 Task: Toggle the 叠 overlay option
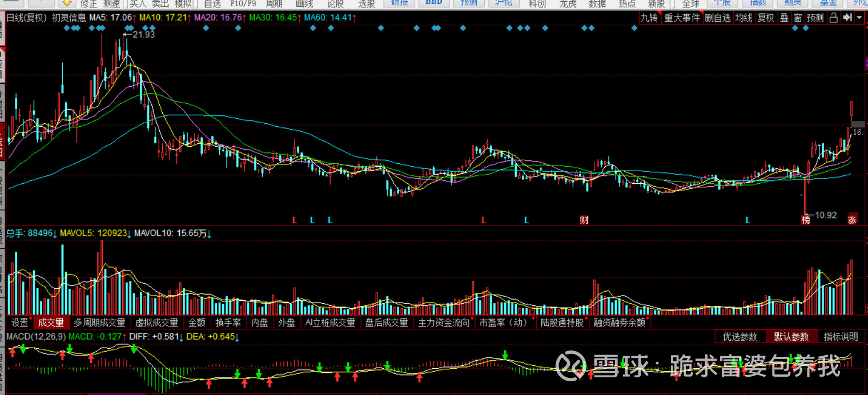tap(785, 18)
